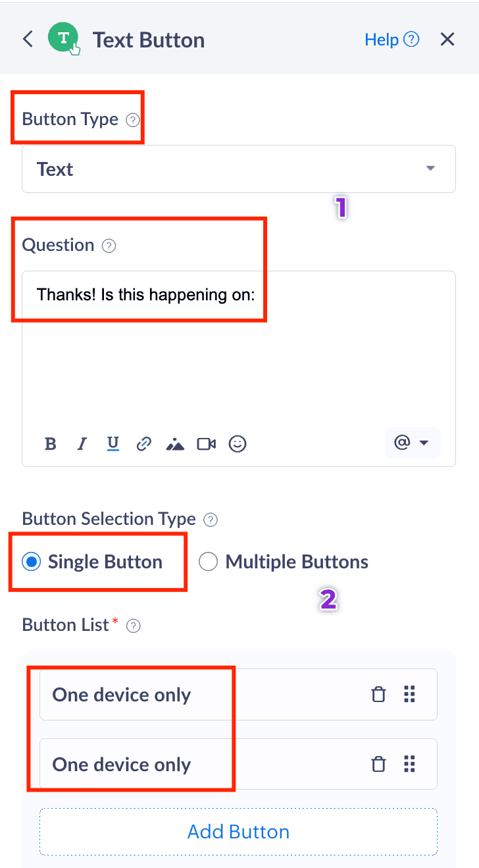Insert a hyperlink using link icon
This screenshot has height=868, width=479.
[143, 444]
